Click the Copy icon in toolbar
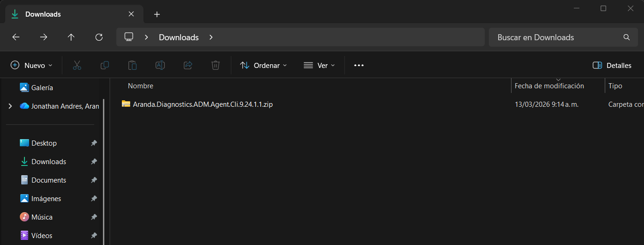Image resolution: width=644 pixels, height=245 pixels. [105, 65]
